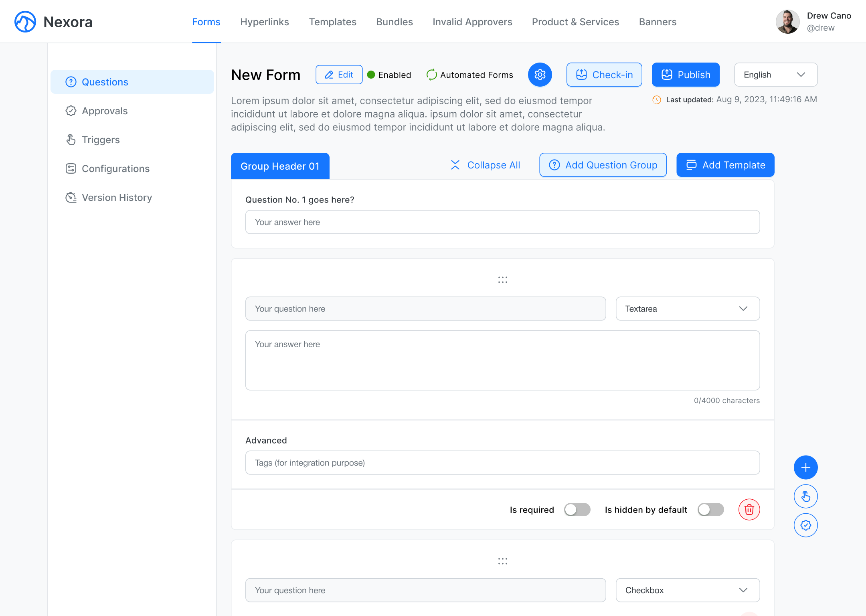Toggle the Is hidden by default switch
This screenshot has height=616, width=866.
click(x=710, y=509)
